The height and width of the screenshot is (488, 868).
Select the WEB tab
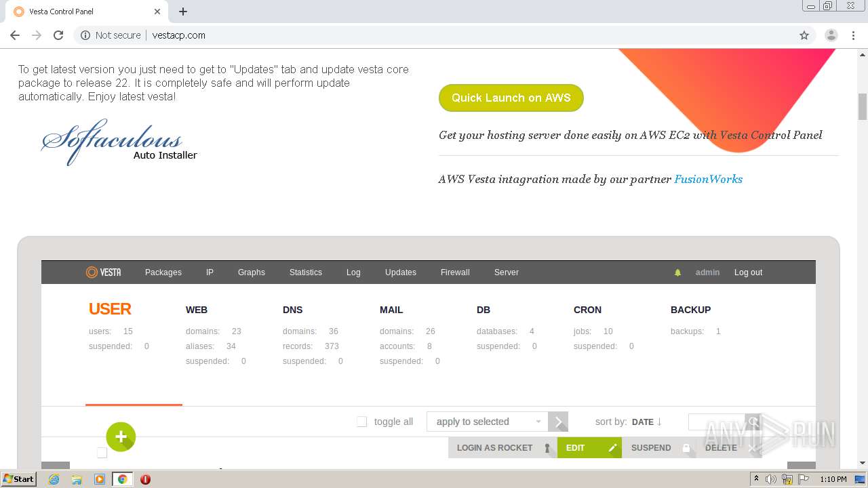[197, 310]
